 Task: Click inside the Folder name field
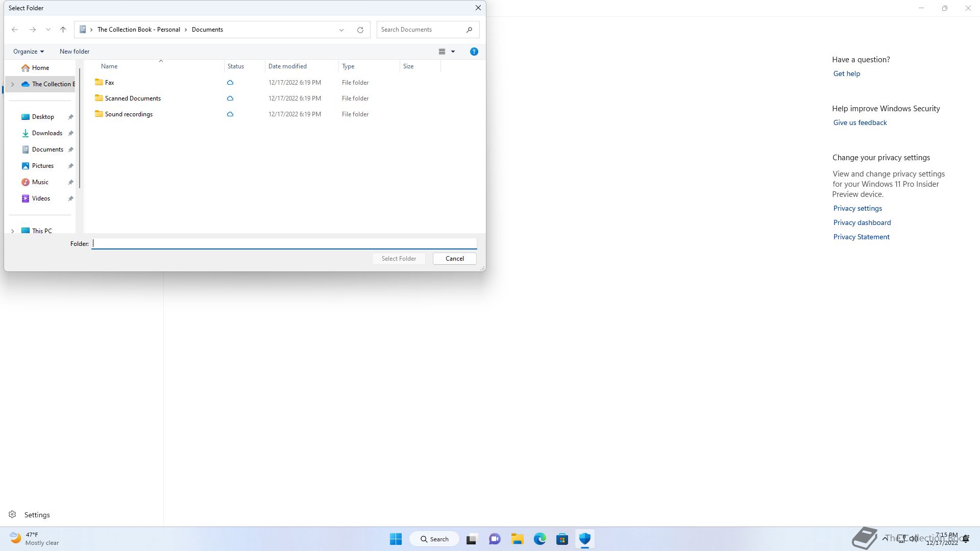coord(284,243)
